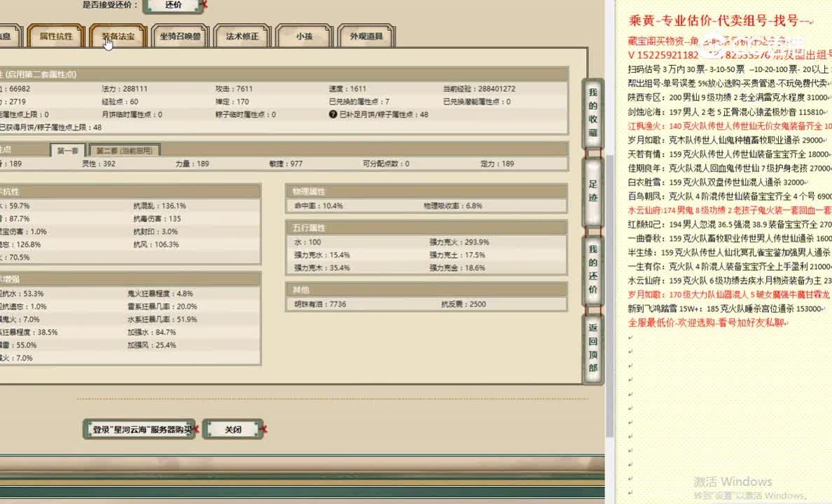Switch to the 属性抗性 tab

click(56, 36)
